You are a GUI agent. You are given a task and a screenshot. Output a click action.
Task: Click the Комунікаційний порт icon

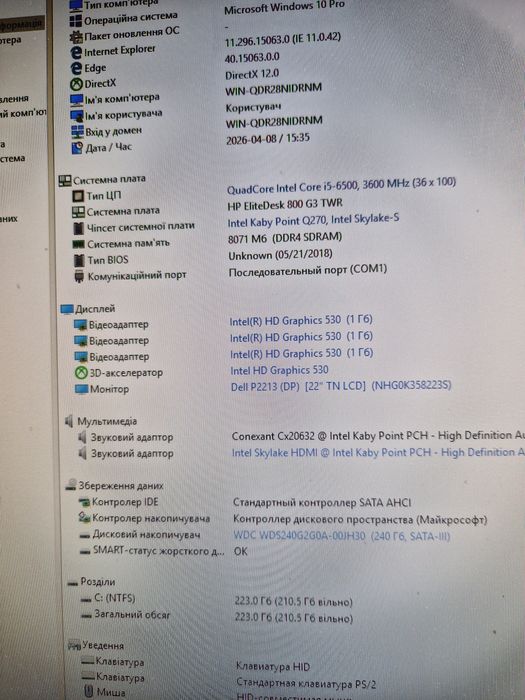pyautogui.click(x=79, y=276)
